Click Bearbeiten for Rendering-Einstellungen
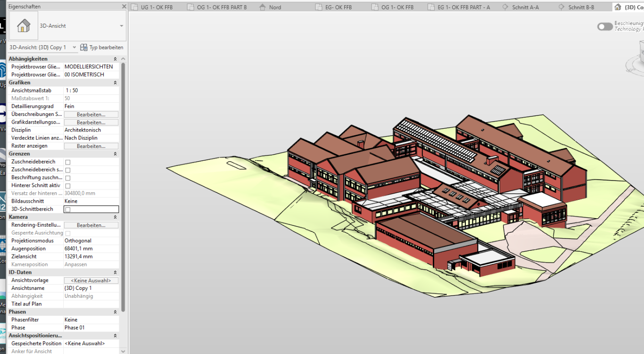Image resolution: width=644 pixels, height=354 pixels. pos(91,225)
